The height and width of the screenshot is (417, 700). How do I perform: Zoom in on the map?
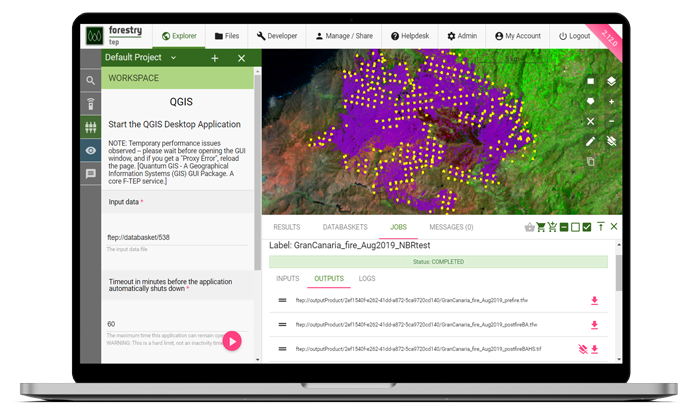(611, 101)
